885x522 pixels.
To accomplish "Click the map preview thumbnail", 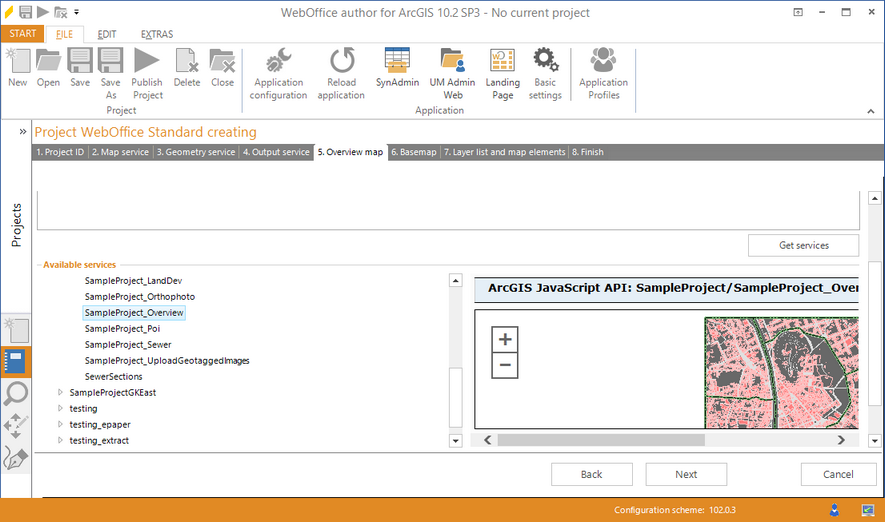I will tap(782, 372).
